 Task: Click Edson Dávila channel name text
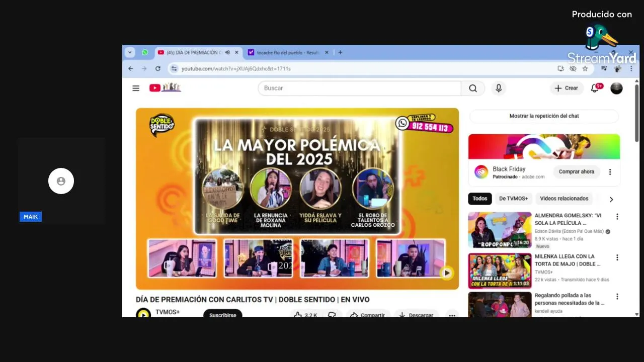point(569,231)
